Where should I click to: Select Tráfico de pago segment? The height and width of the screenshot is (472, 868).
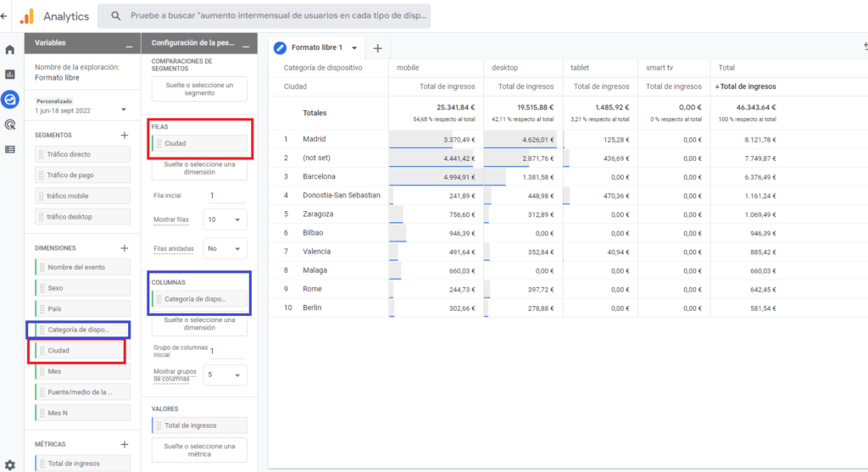(82, 175)
